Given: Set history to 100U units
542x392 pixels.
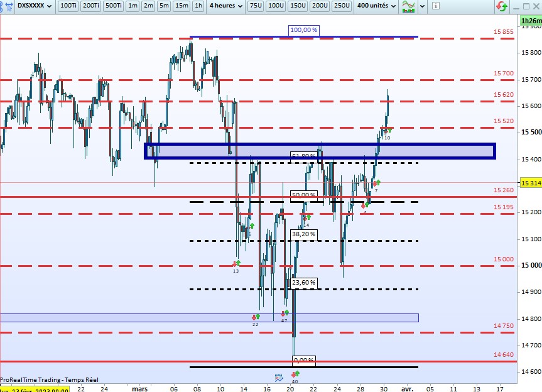Looking at the screenshot, I should click(276, 6).
